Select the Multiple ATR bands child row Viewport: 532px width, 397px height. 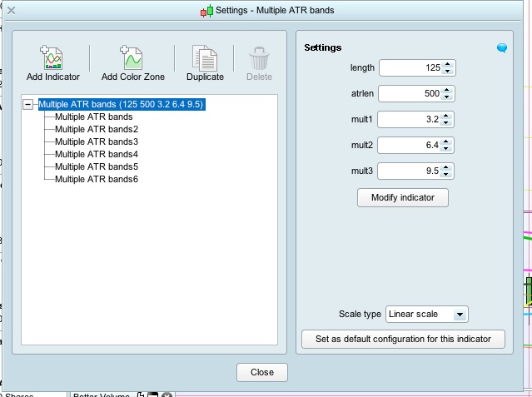93,117
